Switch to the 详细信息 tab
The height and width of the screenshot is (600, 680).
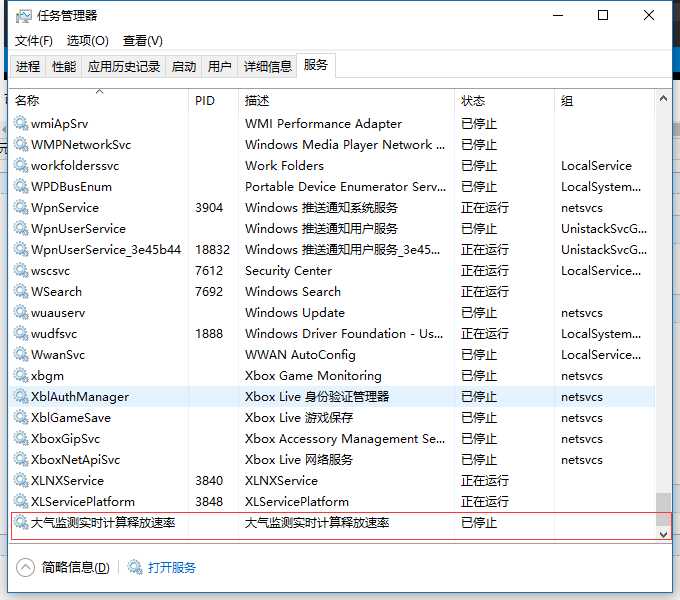click(268, 67)
